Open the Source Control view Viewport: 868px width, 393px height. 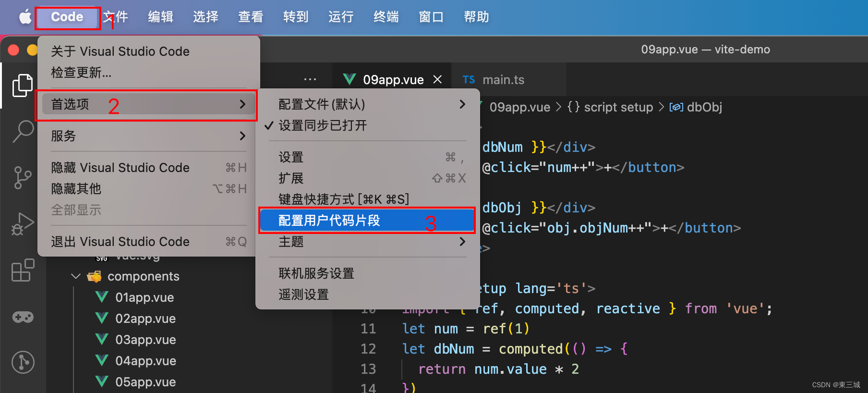click(23, 178)
